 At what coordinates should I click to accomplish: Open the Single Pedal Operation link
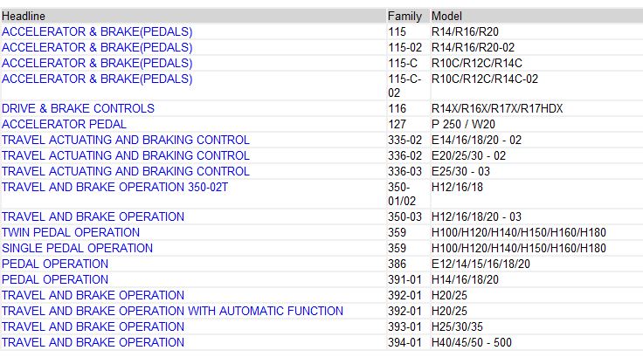(x=77, y=248)
